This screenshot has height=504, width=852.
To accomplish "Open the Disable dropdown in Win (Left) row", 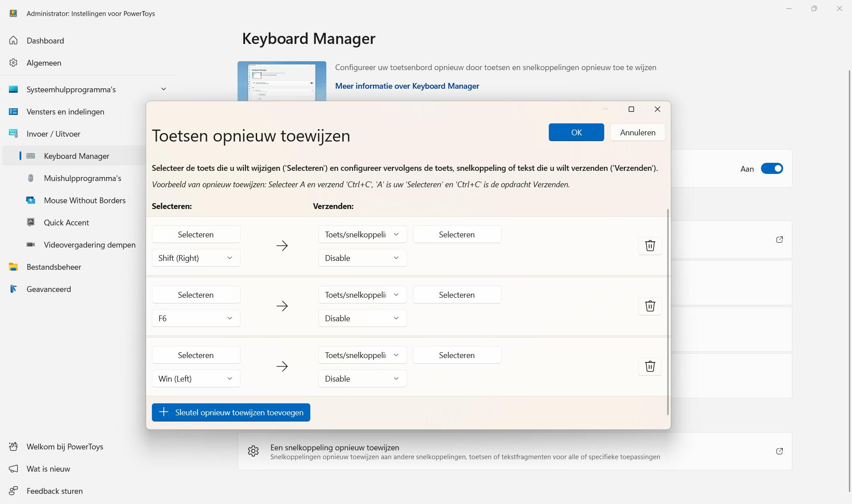I will (x=363, y=379).
